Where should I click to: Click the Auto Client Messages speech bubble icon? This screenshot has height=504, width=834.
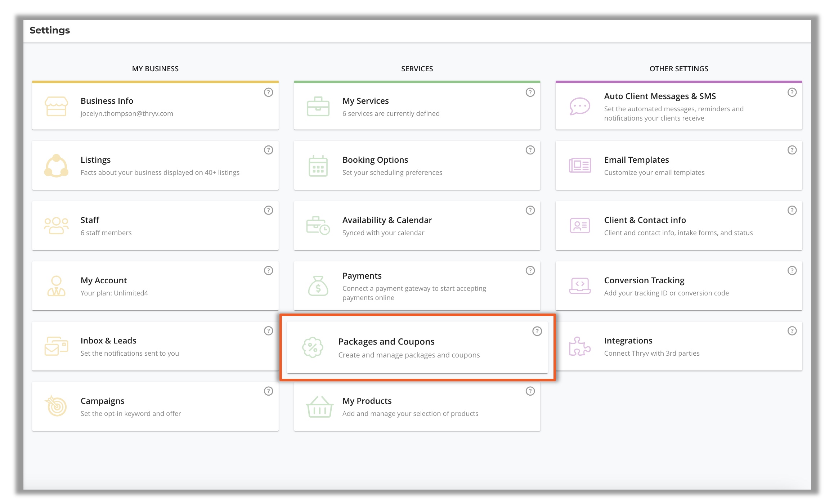tap(580, 106)
